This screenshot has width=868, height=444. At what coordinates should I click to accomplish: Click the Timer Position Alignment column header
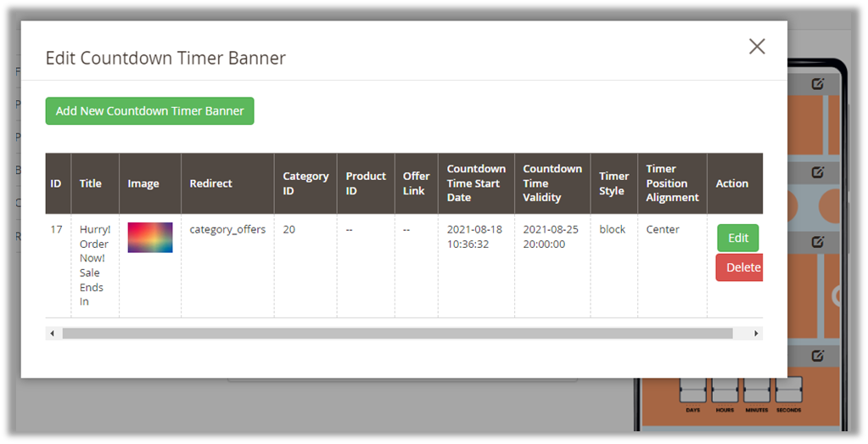672,183
